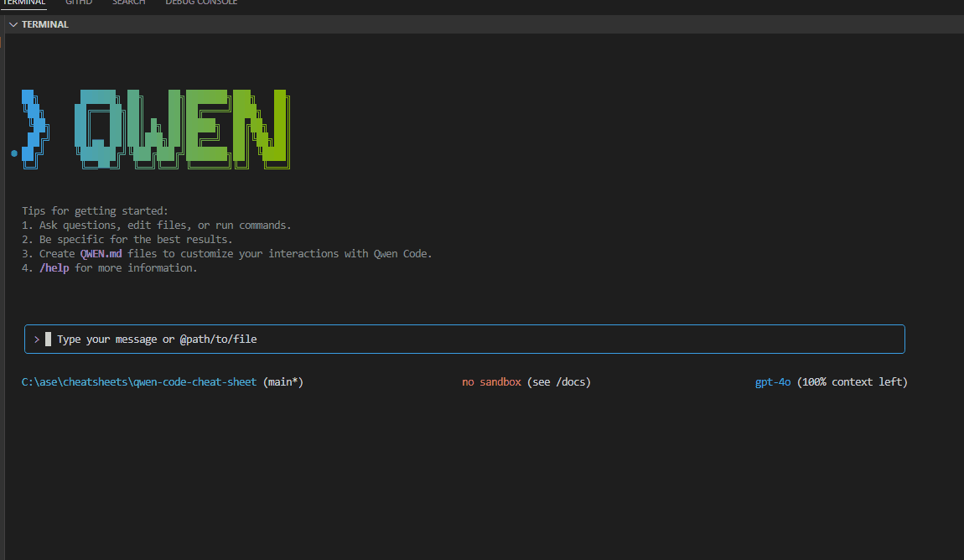Click the (main*) branch indicator
This screenshot has width=964, height=560.
tap(282, 381)
